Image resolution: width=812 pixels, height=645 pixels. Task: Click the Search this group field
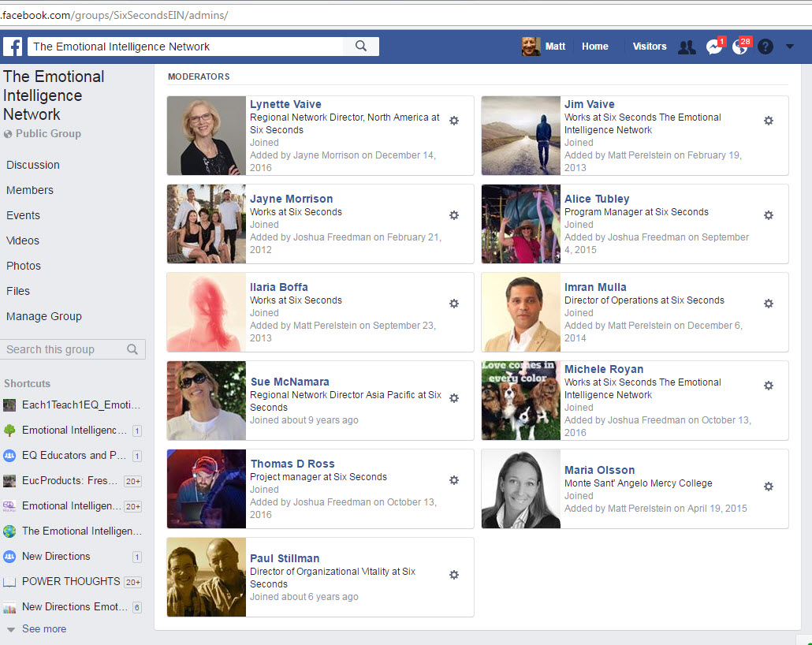[x=65, y=349]
